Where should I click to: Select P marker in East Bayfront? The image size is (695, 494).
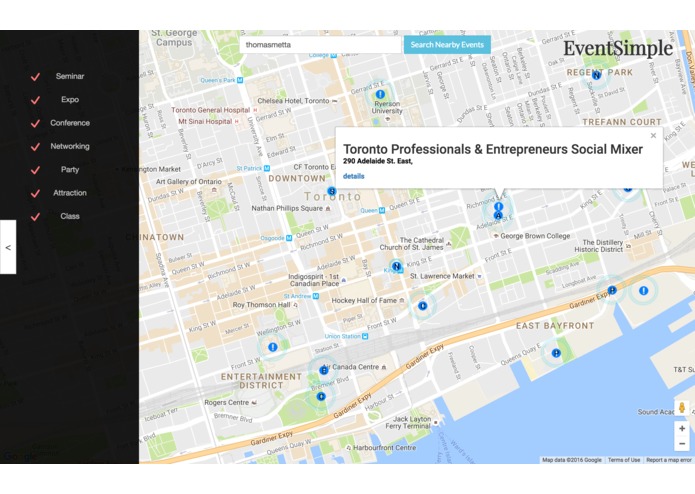[x=556, y=353]
